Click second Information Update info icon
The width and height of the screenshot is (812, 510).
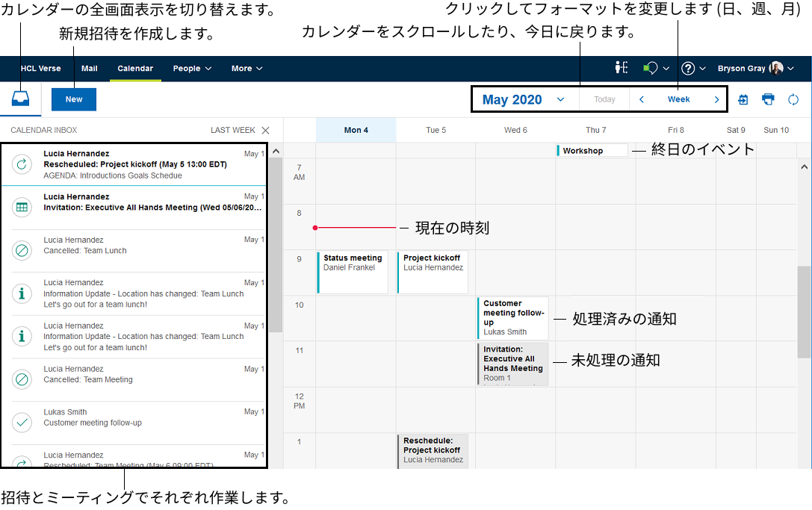click(22, 337)
